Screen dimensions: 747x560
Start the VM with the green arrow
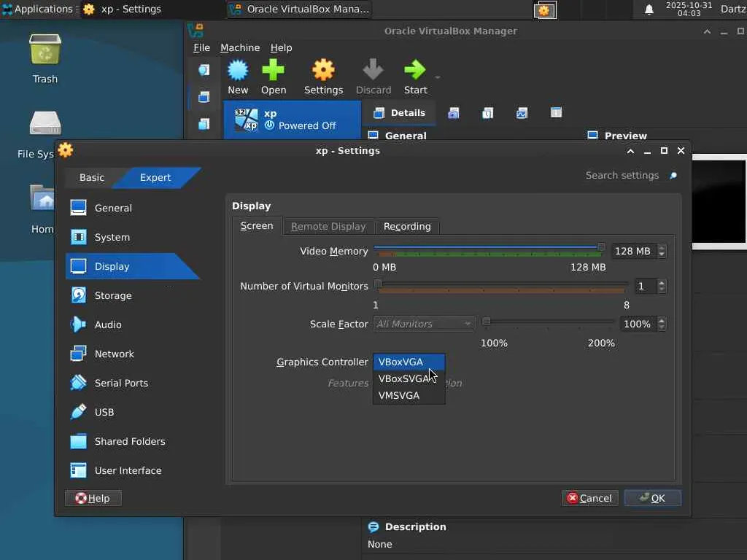414,71
